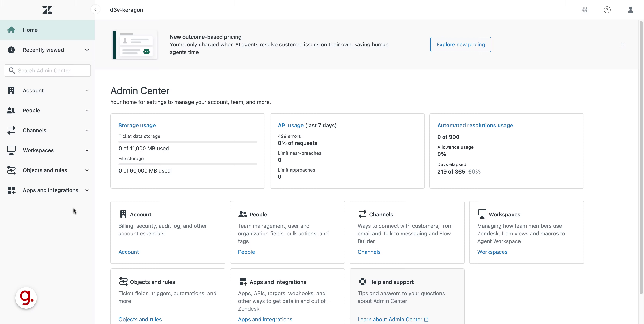This screenshot has width=644, height=324.
Task: Follow the Workspaces link in Workspaces card
Action: tap(492, 252)
